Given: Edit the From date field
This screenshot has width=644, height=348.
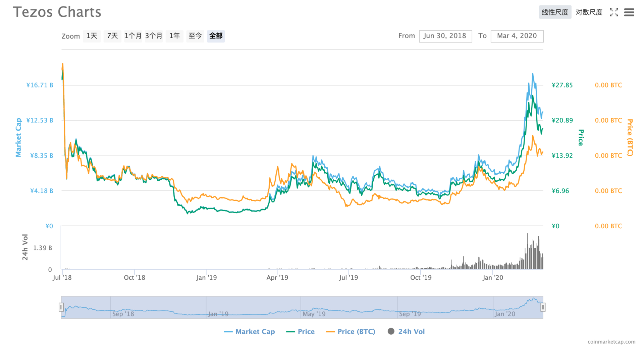Looking at the screenshot, I should 445,36.
